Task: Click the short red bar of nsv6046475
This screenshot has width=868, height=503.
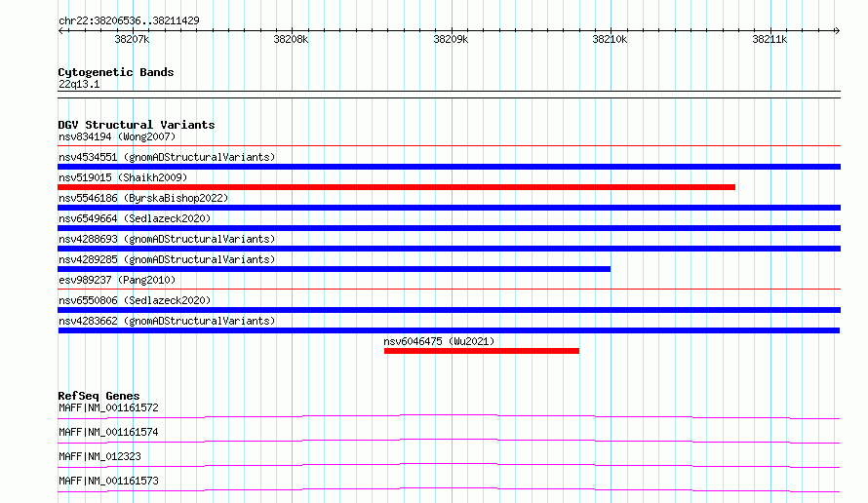Action: pyautogui.click(x=482, y=351)
